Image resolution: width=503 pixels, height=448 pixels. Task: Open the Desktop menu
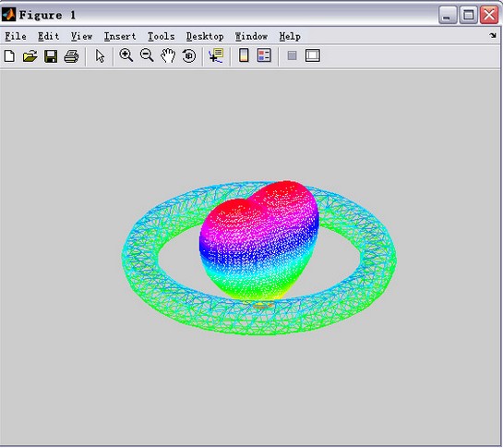(205, 36)
